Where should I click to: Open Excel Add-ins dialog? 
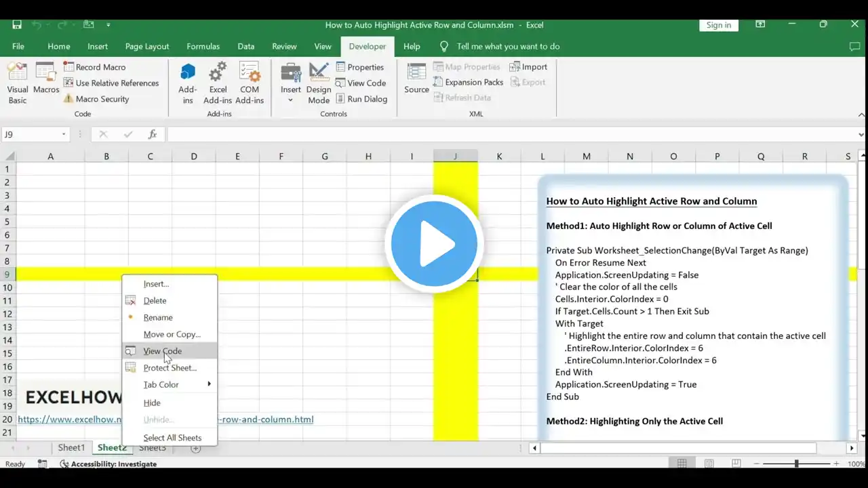click(218, 83)
